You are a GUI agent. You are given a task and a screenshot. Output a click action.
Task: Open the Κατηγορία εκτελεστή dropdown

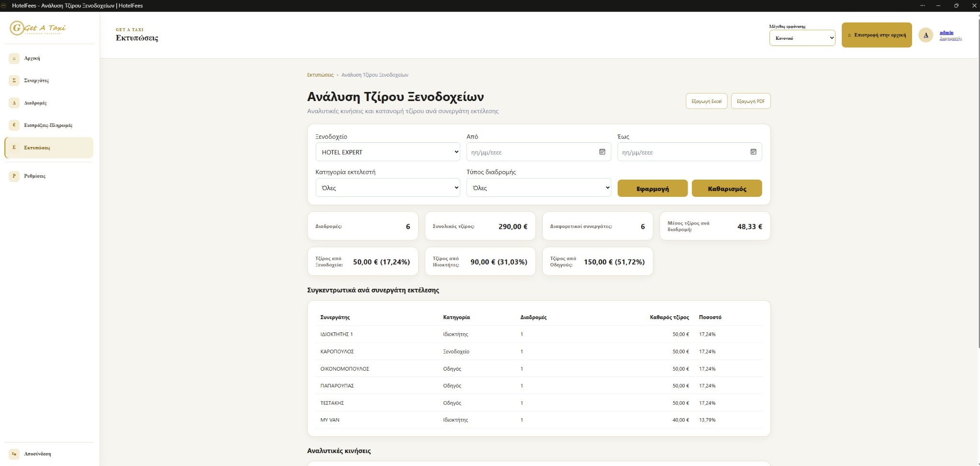coord(388,188)
